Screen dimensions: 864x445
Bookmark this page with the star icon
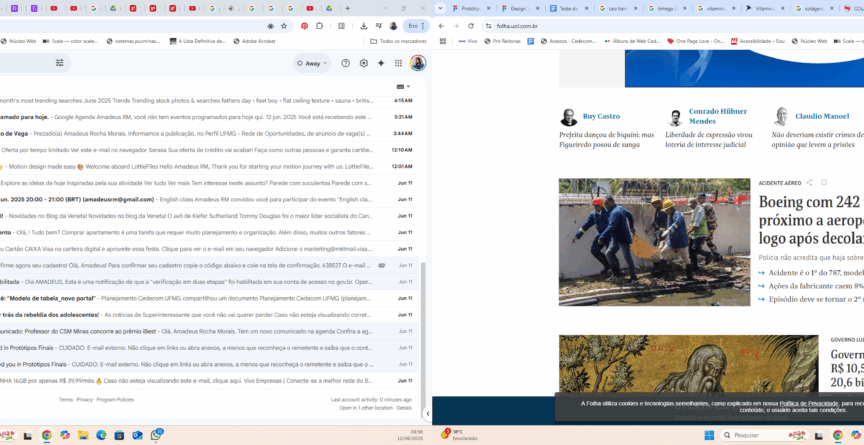point(284,26)
